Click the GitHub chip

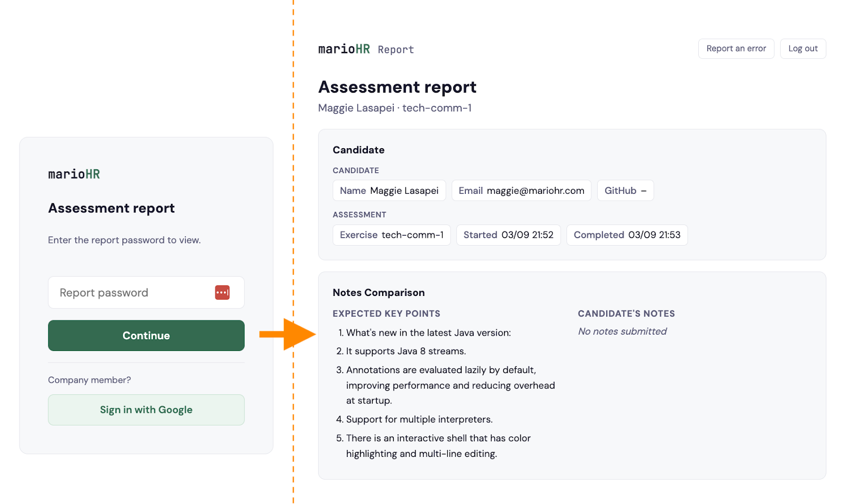pos(625,191)
